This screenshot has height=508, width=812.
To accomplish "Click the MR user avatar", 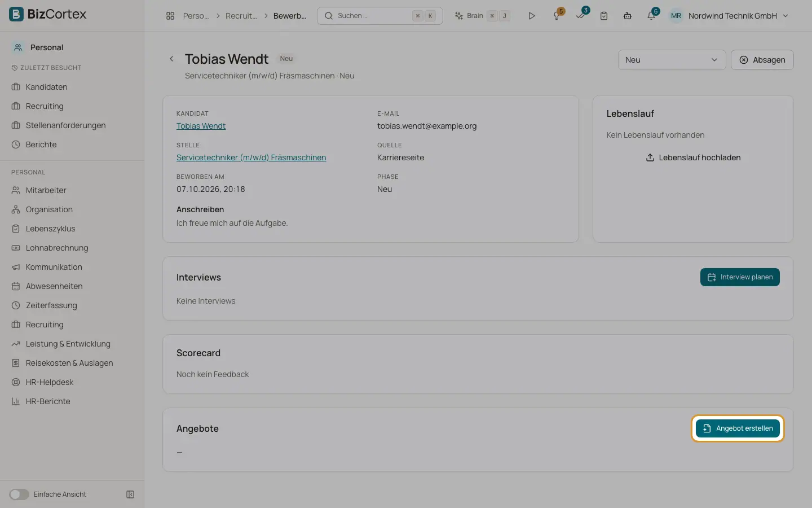I will [x=676, y=16].
